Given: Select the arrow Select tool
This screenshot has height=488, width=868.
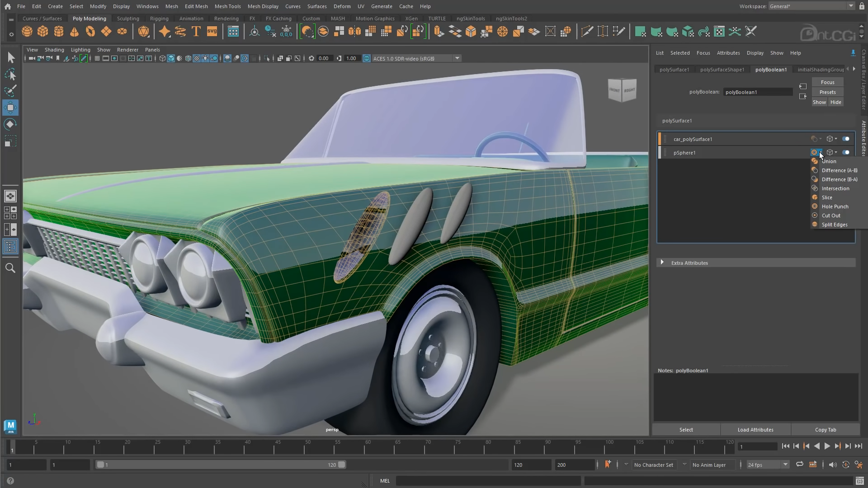Looking at the screenshot, I should point(10,58).
